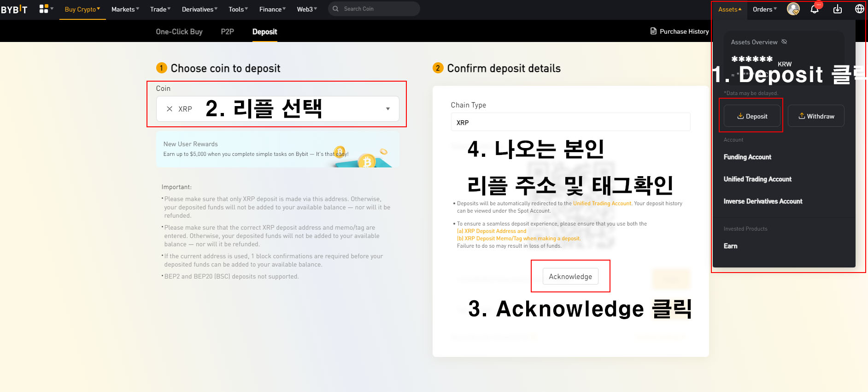Viewport: 868px width, 392px height.
Task: Click the Assets Overview label
Action: (754, 42)
